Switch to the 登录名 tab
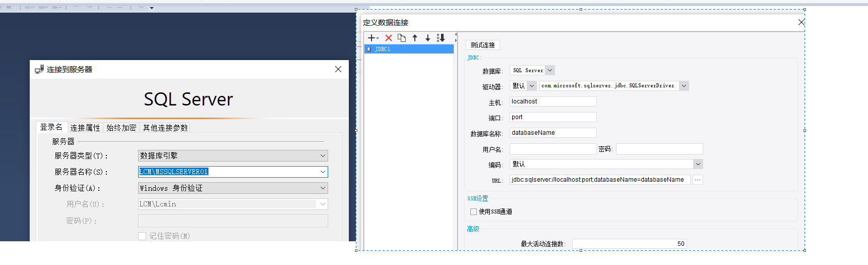Screen dimensions: 868x265 click(x=51, y=127)
